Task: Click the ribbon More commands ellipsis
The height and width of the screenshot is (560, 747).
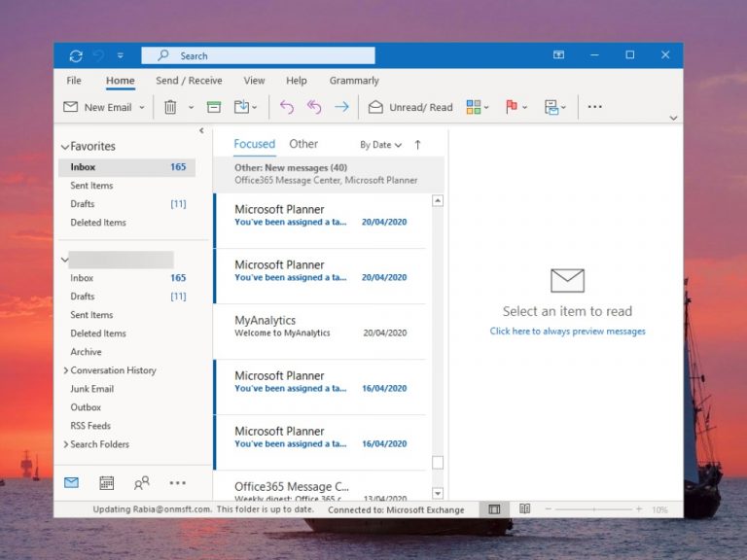Action: coord(594,107)
